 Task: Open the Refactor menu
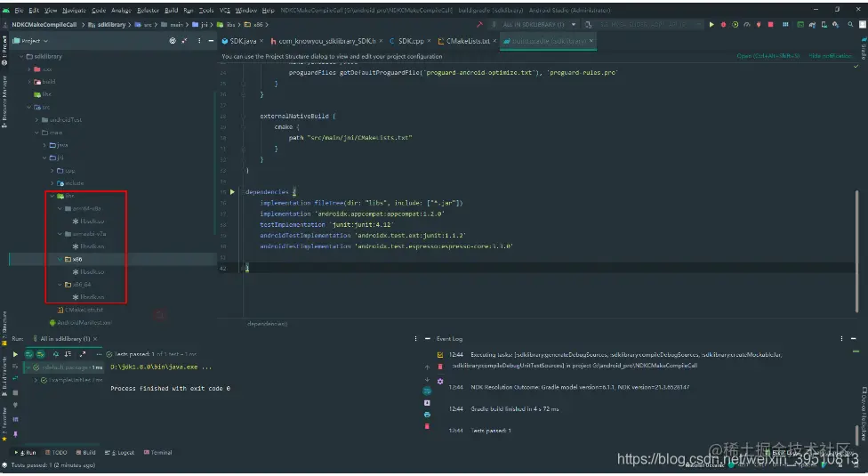pos(148,10)
